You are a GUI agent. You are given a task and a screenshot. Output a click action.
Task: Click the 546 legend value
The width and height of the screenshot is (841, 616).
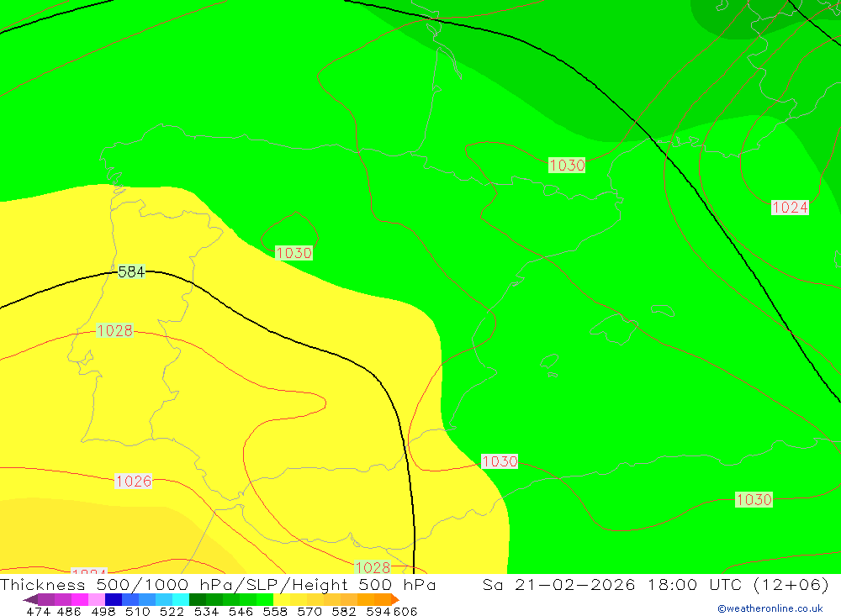pyautogui.click(x=241, y=611)
